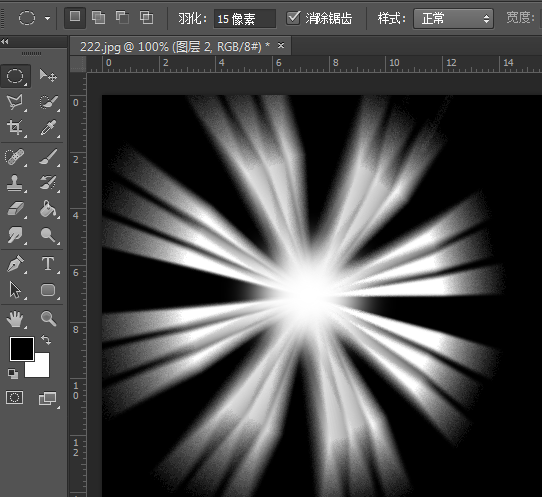This screenshot has width=542, height=497.
Task: Select the Paint Bucket tool
Action: [x=48, y=209]
